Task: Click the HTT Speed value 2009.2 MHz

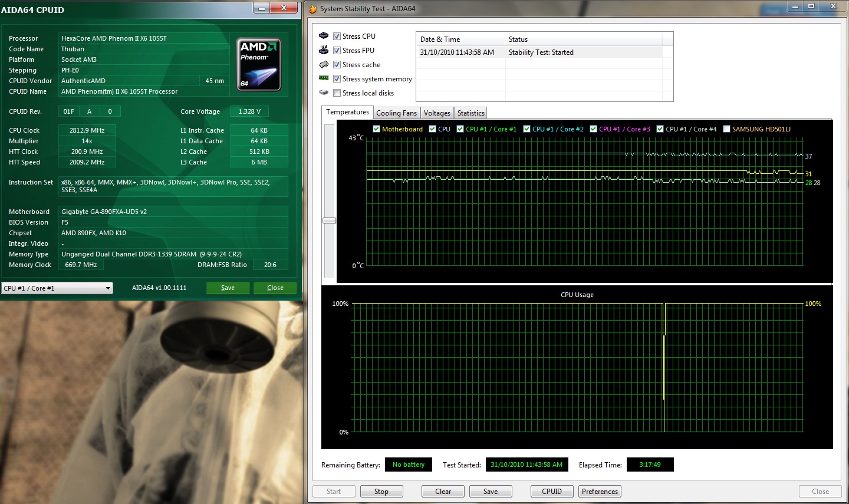Action: pyautogui.click(x=87, y=162)
